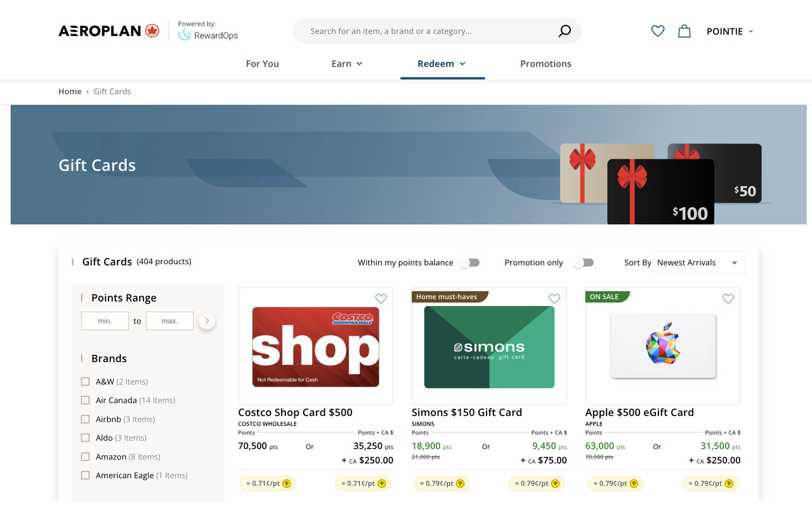The width and height of the screenshot is (812, 508).
Task: Expand the Earn menu
Action: (347, 63)
